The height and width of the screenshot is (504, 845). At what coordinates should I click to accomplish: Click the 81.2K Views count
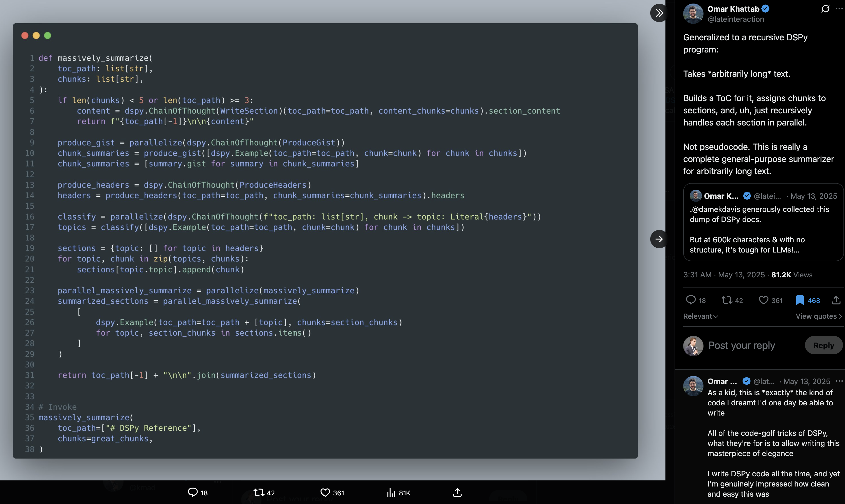[792, 275]
